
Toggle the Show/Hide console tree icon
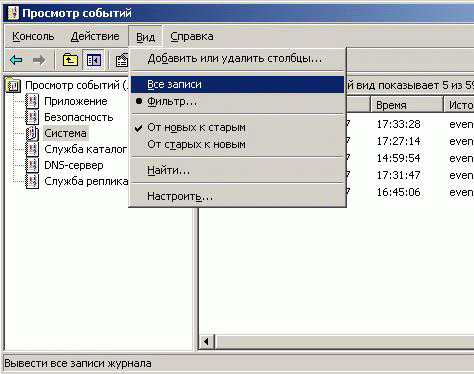94,60
